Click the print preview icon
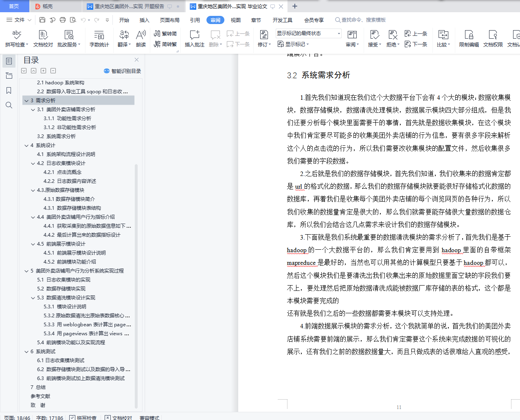 [x=73, y=20]
